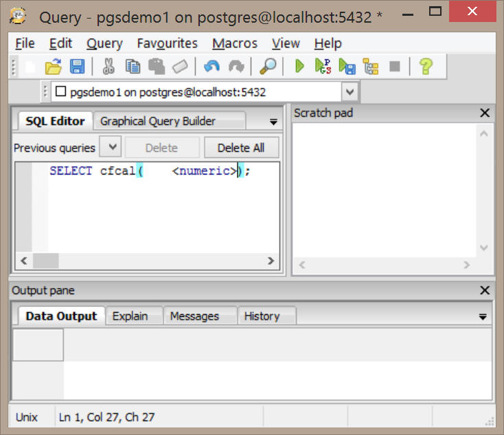This screenshot has width=504, height=435.
Task: Select the Messages tab
Action: [200, 316]
